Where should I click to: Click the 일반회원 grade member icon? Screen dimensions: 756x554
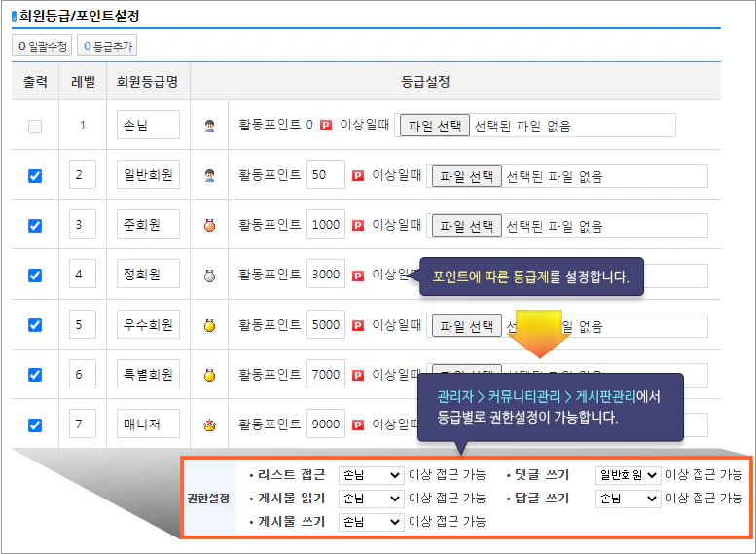click(209, 175)
